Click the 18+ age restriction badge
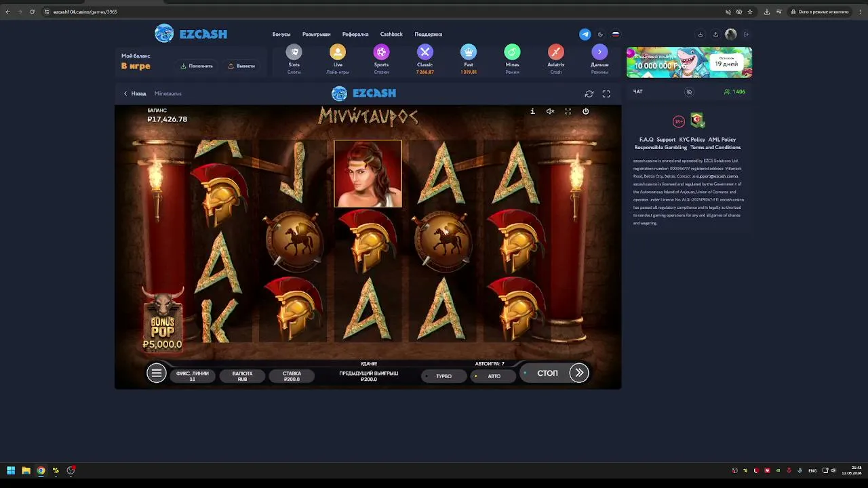Image resolution: width=868 pixels, height=488 pixels. pos(679,121)
